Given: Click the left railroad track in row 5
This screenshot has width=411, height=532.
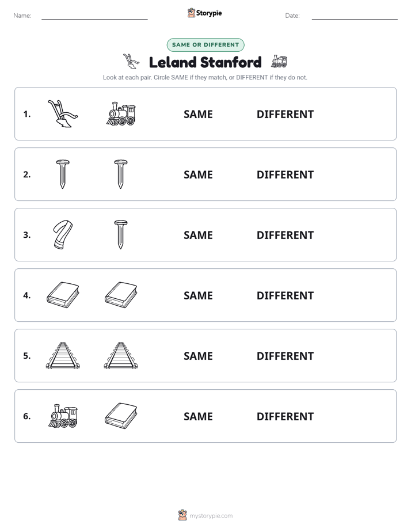Looking at the screenshot, I should pos(63,355).
